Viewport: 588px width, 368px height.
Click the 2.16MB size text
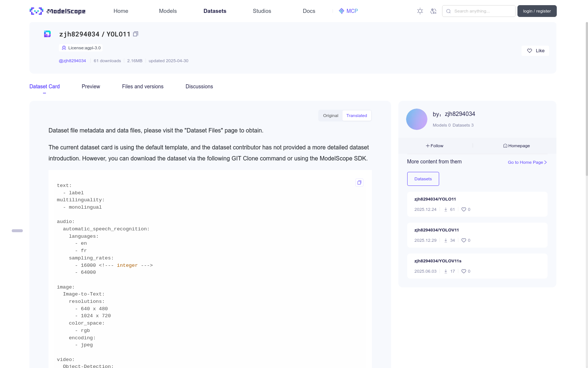click(135, 61)
